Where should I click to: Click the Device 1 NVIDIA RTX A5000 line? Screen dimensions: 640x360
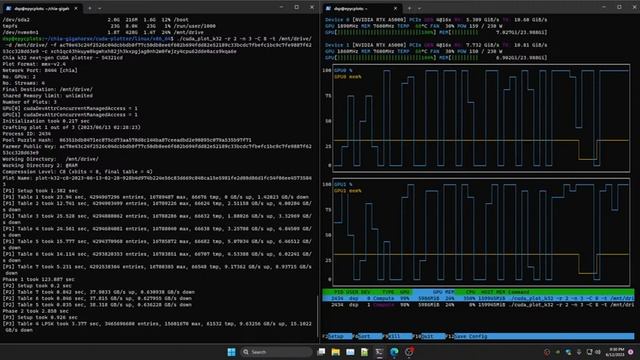click(436, 45)
